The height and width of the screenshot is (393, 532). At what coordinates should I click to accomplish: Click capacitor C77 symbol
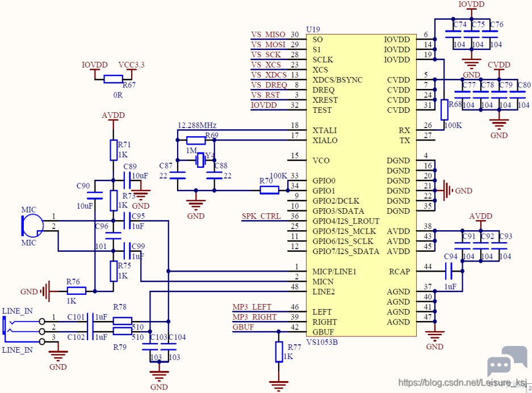462,95
